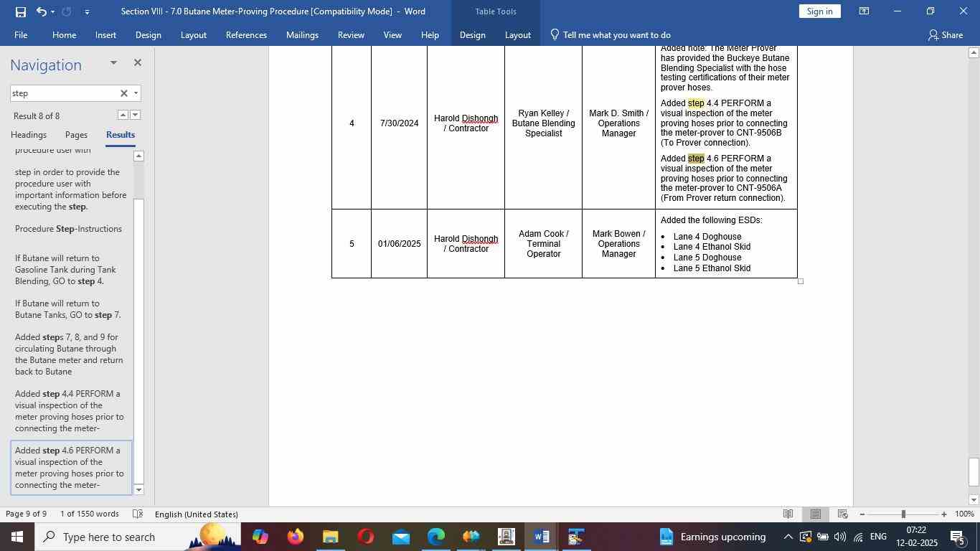Open Mail app from the taskbar
The height and width of the screenshot is (551, 980).
(x=400, y=537)
